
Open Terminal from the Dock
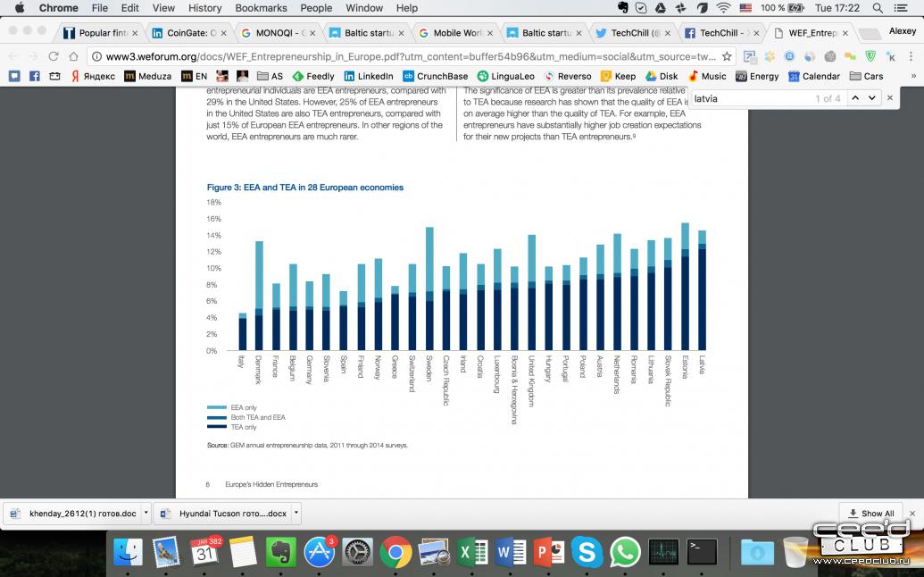[702, 552]
